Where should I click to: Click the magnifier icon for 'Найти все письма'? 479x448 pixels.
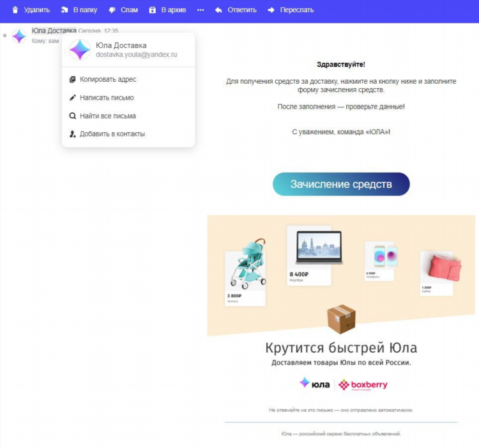72,116
